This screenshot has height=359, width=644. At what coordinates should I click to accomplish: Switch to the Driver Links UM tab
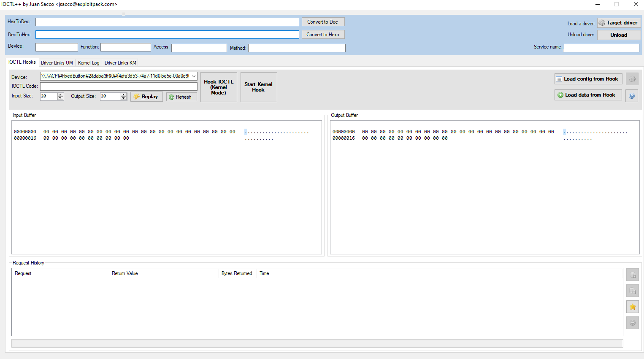pyautogui.click(x=57, y=63)
